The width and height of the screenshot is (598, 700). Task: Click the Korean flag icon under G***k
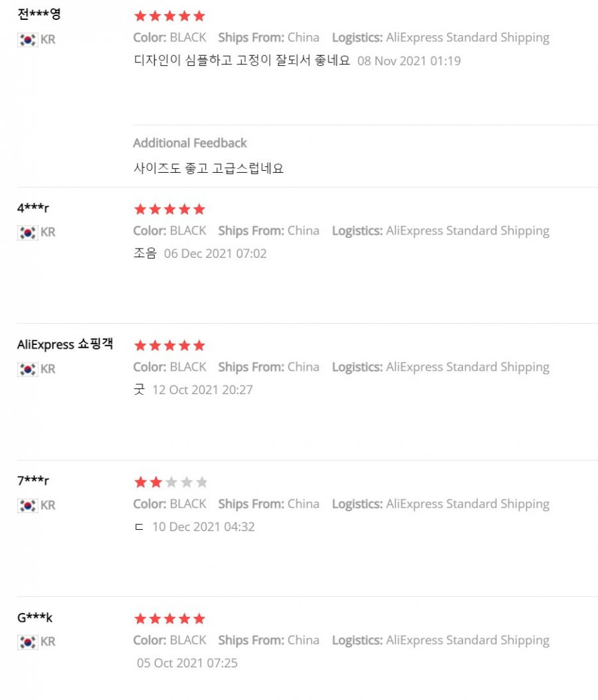pos(28,642)
